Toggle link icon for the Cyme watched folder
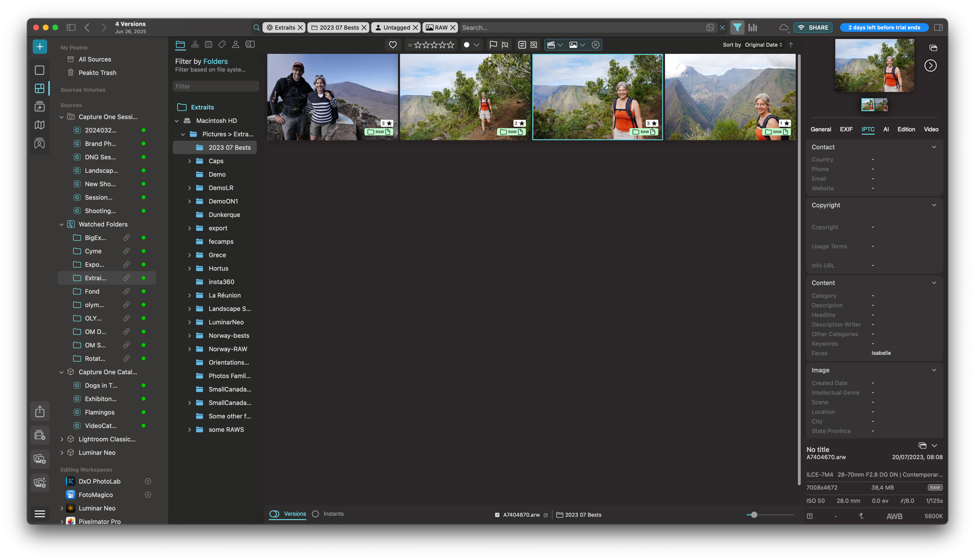Viewport: 975px width, 560px height. [126, 251]
